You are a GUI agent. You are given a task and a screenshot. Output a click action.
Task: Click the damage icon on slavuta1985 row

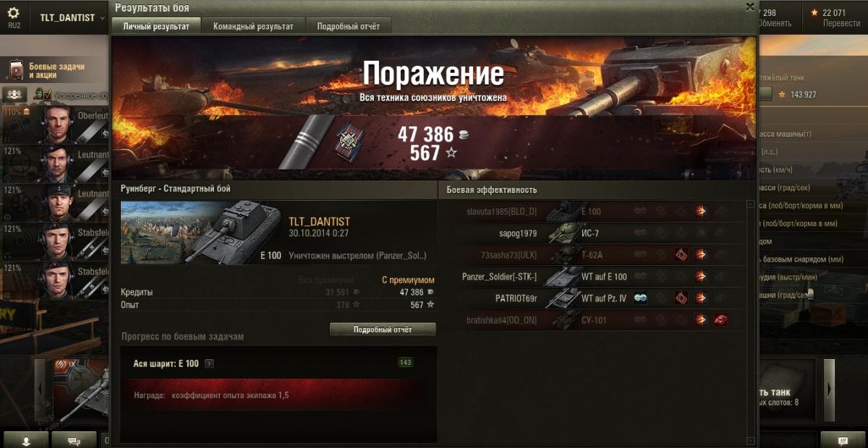click(701, 212)
